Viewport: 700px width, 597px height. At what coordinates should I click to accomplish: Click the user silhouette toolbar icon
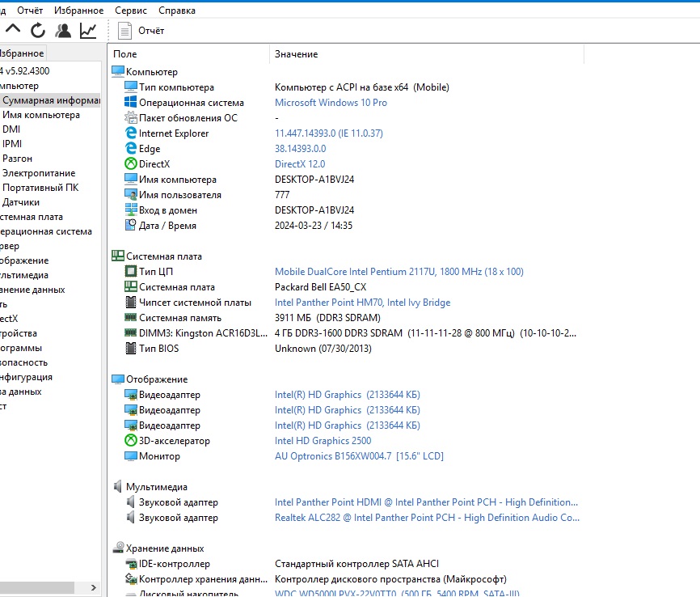coord(62,31)
